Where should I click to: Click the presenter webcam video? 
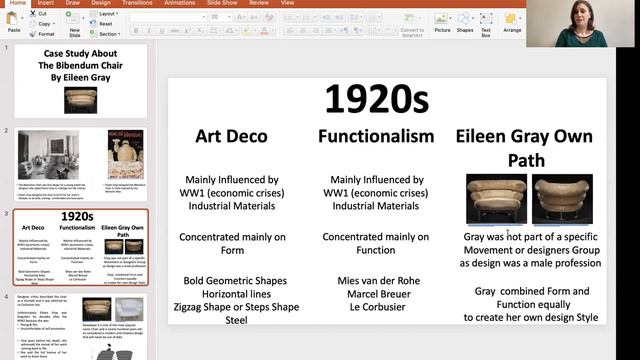[580, 23]
